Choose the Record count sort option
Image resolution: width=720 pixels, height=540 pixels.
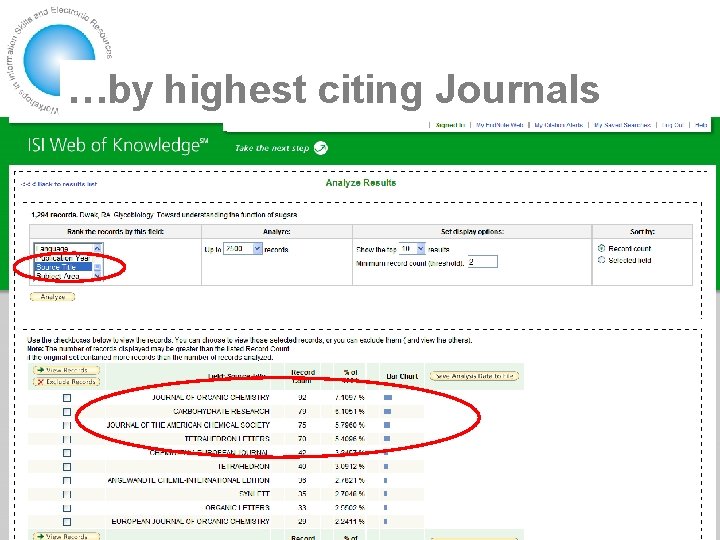602,248
